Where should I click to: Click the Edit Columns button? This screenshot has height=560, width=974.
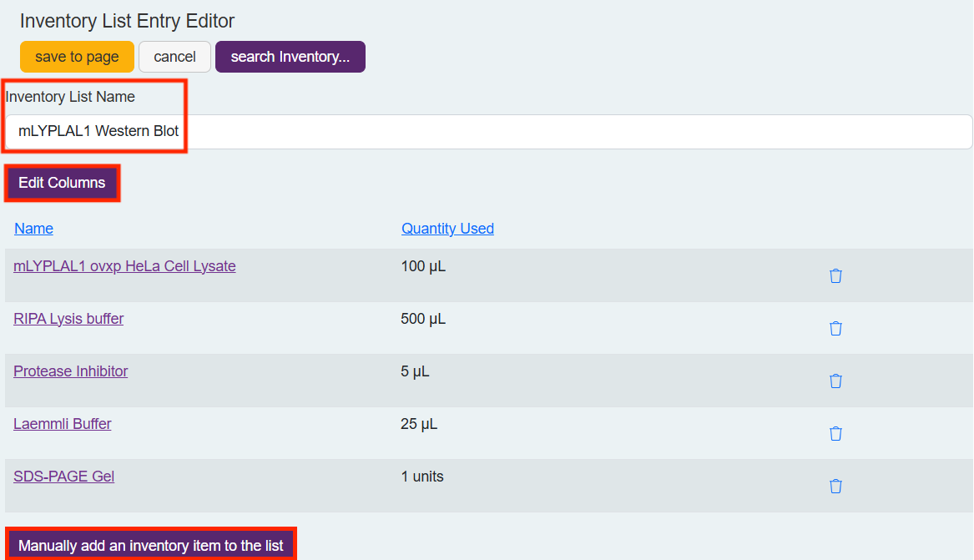(62, 182)
